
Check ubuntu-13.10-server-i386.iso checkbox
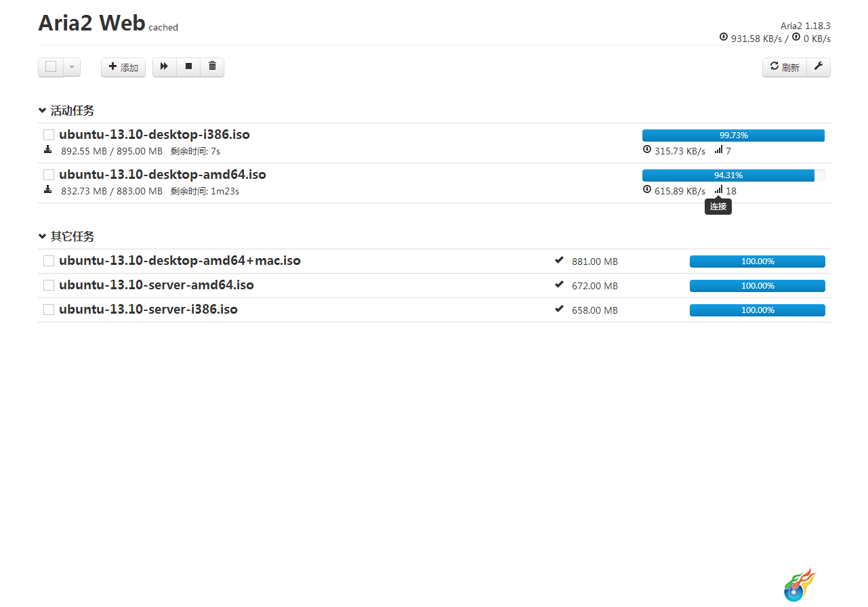pyautogui.click(x=49, y=310)
